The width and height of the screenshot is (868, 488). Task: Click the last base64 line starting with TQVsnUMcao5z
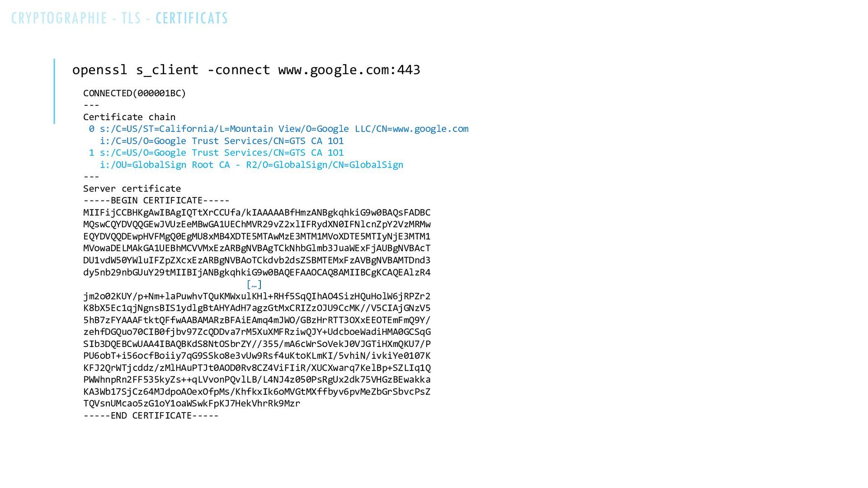tap(192, 404)
